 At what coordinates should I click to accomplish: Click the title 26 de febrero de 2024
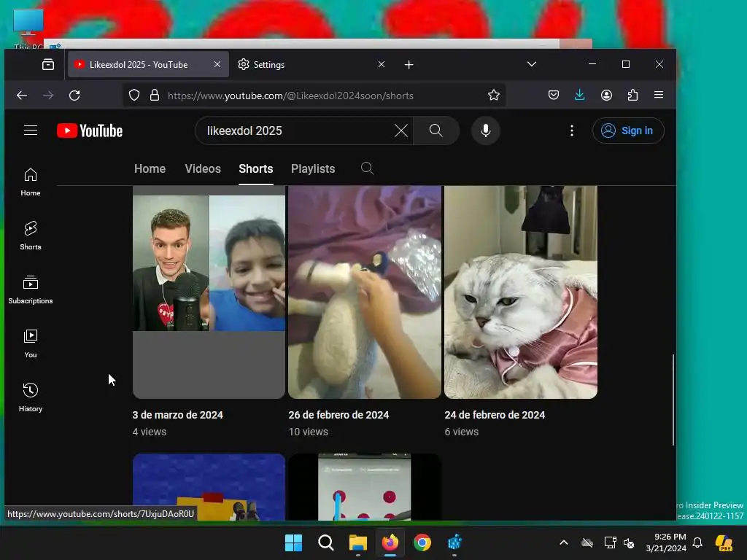pos(338,415)
